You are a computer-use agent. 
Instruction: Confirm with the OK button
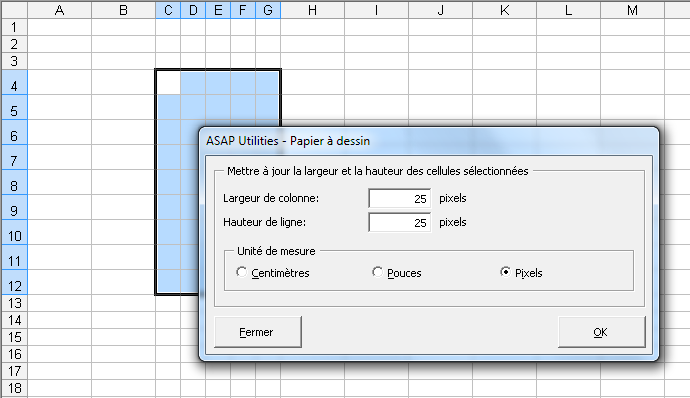602,332
